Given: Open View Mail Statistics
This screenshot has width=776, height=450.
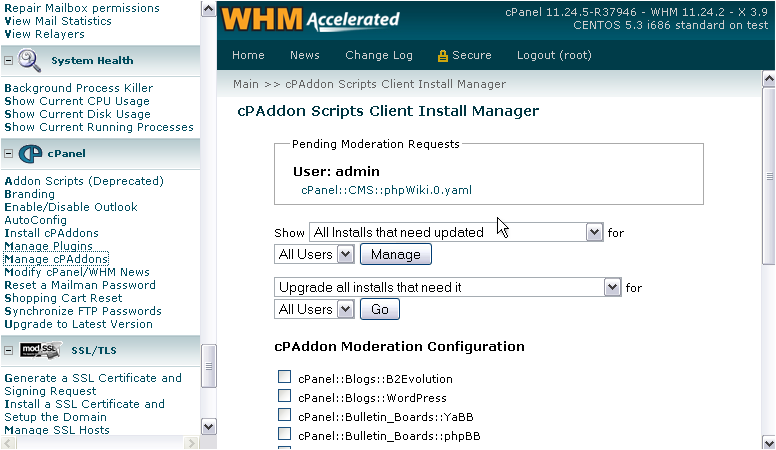Looking at the screenshot, I should tap(58, 21).
